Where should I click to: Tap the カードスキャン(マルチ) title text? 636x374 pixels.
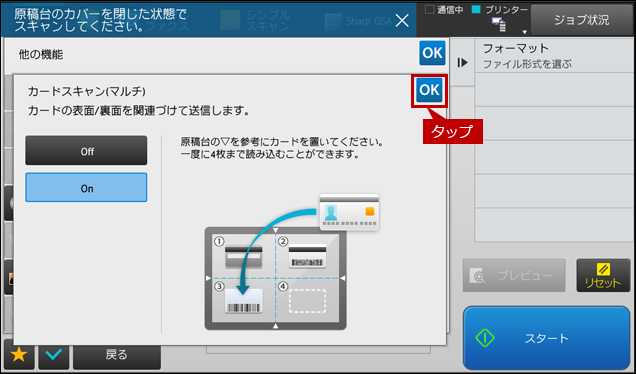click(86, 92)
